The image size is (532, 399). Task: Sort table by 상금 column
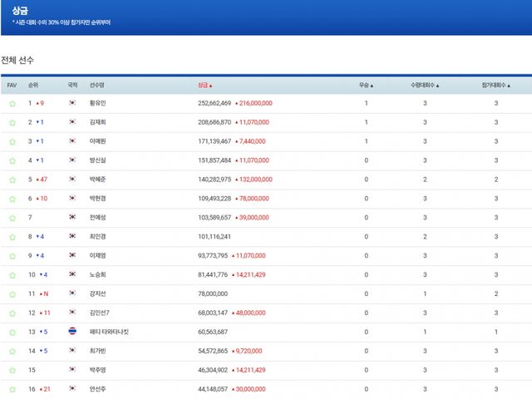(204, 85)
